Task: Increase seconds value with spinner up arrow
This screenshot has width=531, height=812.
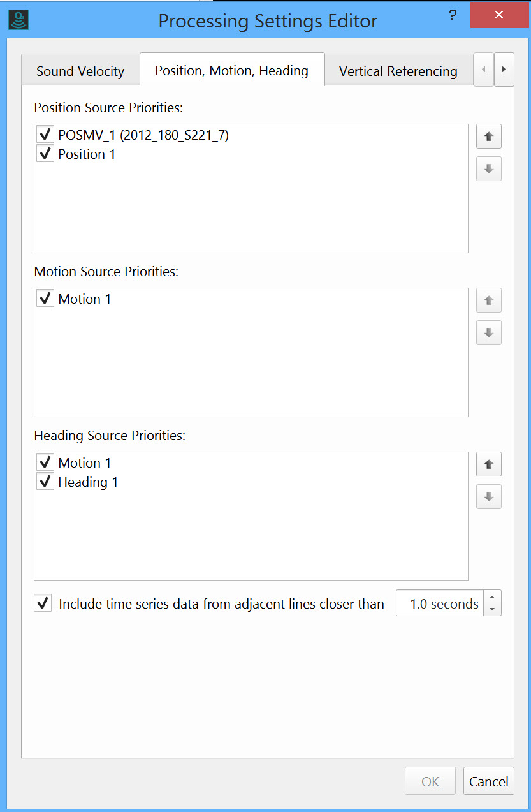Action: pyautogui.click(x=491, y=598)
